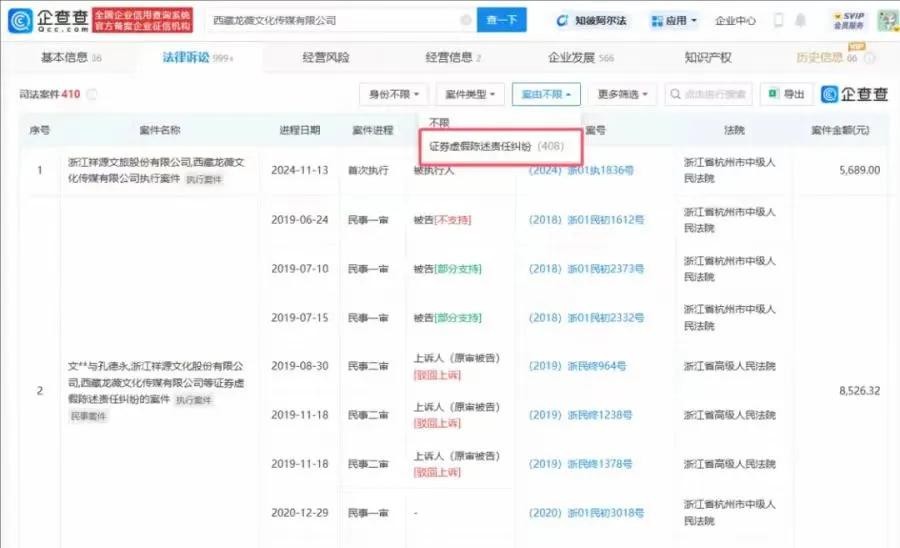Clear the search box with X icon
900x548 pixels.
coord(466,20)
